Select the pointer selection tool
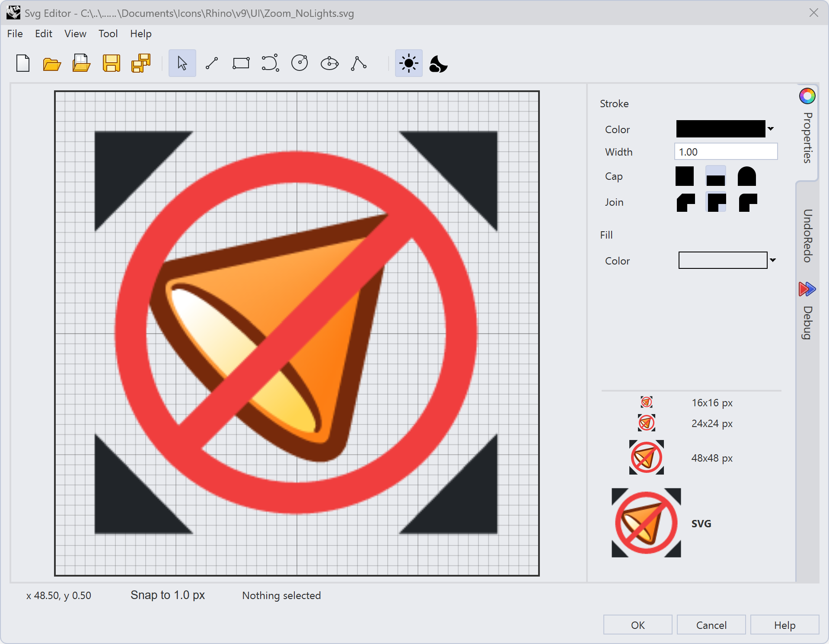 point(182,64)
